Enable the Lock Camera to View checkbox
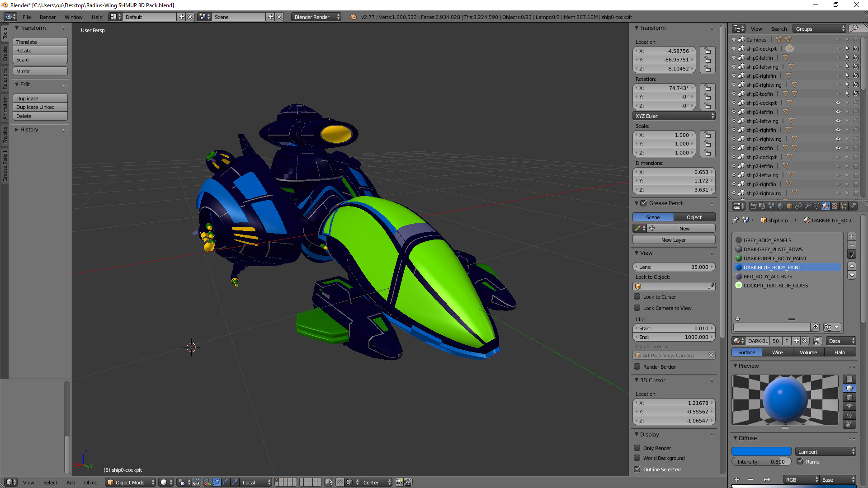Image resolution: width=868 pixels, height=488 pixels. coord(637,308)
